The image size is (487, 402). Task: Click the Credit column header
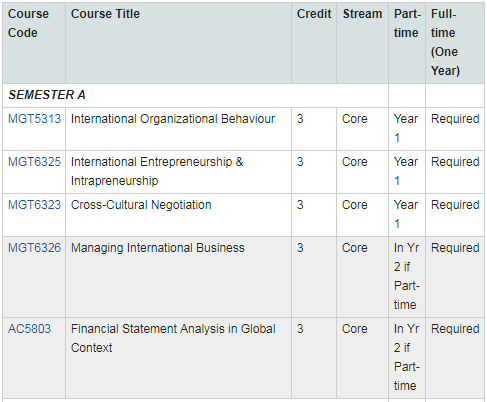(314, 14)
